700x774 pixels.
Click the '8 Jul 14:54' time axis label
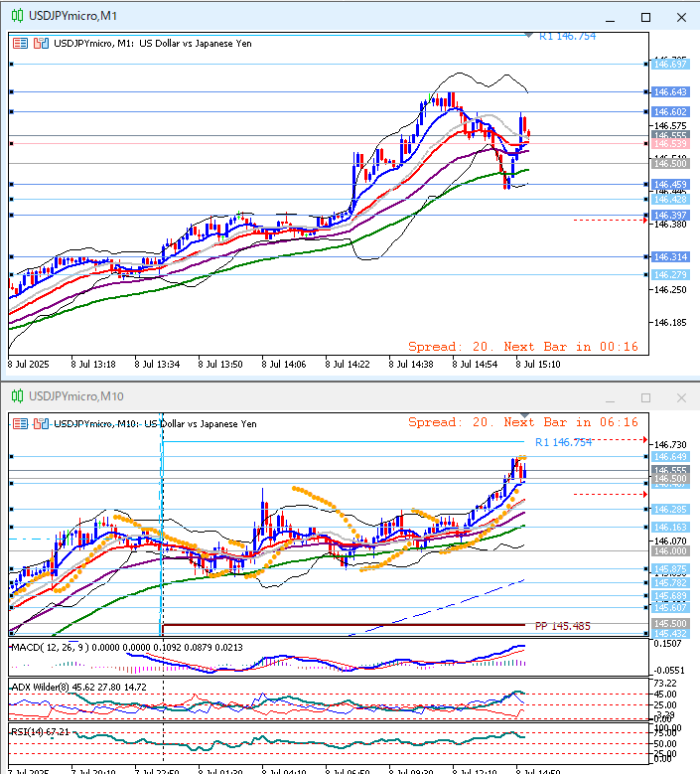tap(475, 365)
